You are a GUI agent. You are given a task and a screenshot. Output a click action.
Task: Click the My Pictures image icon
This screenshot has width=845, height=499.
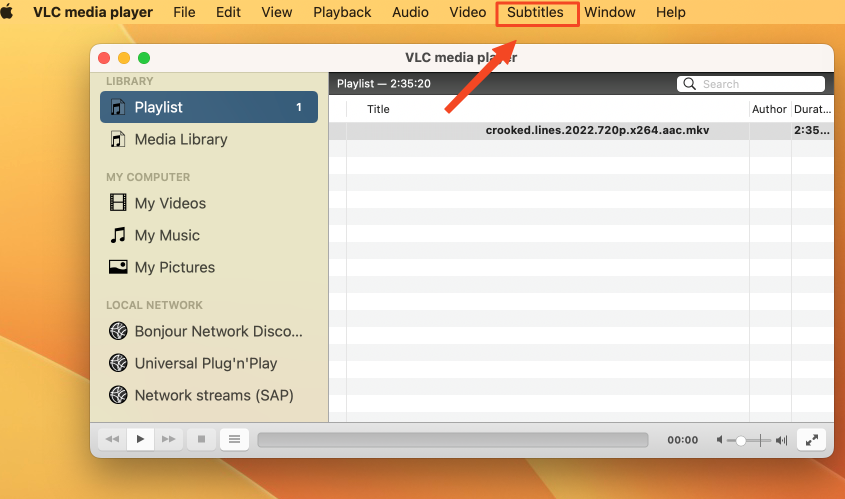pos(118,267)
